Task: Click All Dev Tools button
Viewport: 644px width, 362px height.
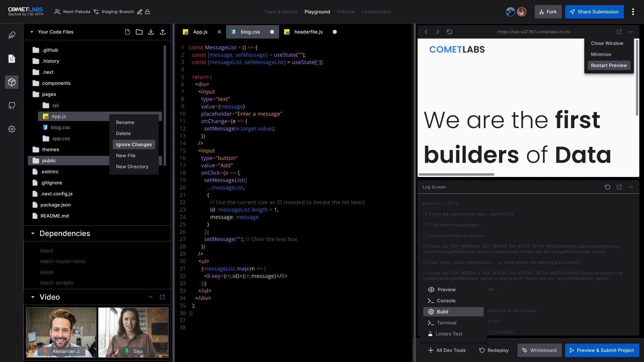Action: pos(447,350)
